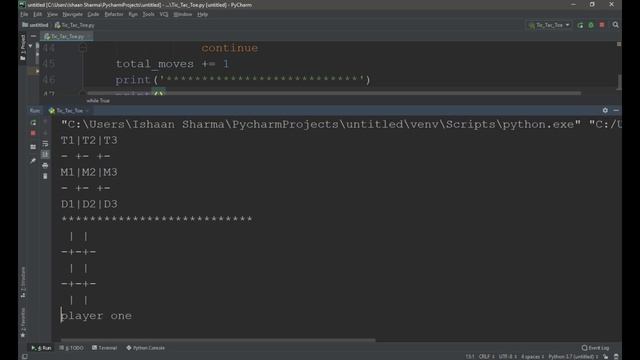Hide the Run tool window

coord(616,110)
